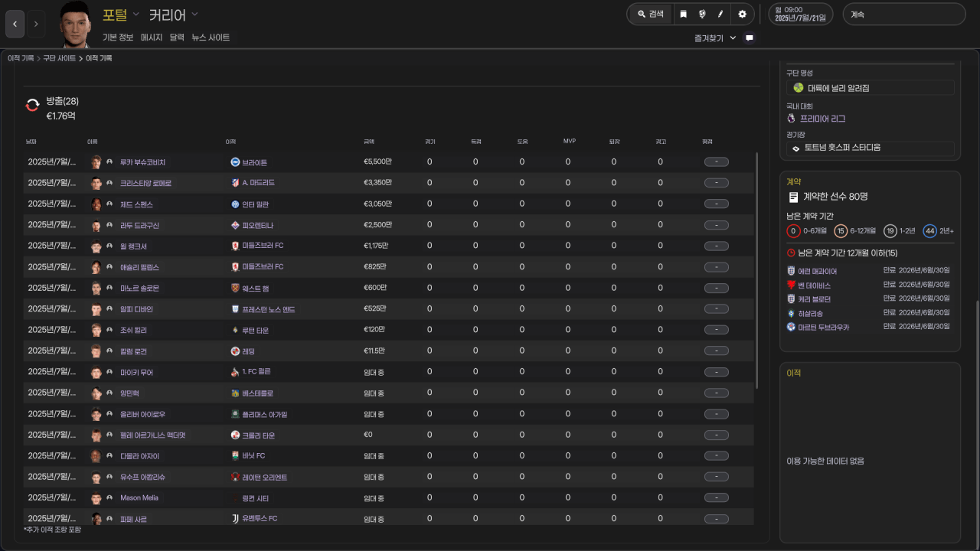Click the 계속 continue button

904,14
